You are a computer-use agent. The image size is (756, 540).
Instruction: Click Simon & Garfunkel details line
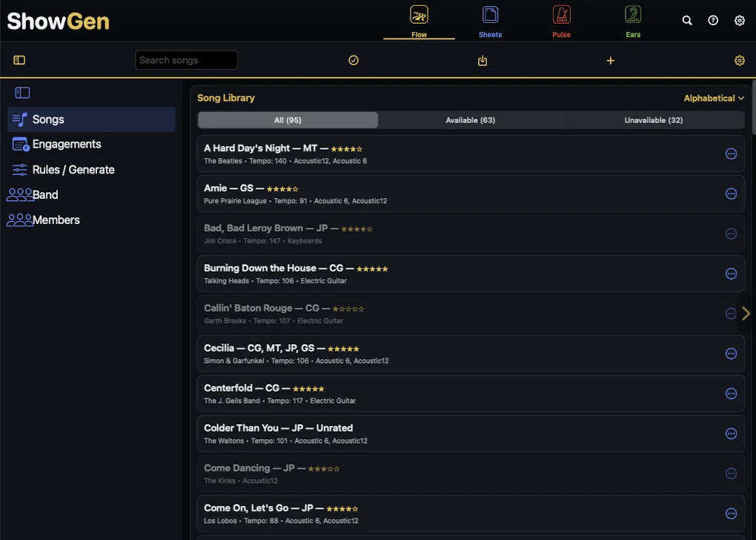tap(296, 361)
